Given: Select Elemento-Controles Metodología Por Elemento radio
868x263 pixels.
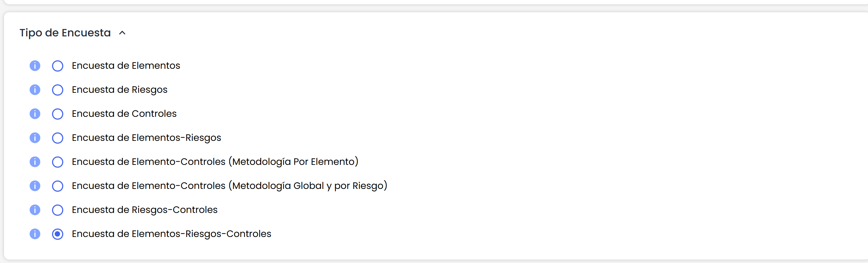Looking at the screenshot, I should click(x=58, y=162).
